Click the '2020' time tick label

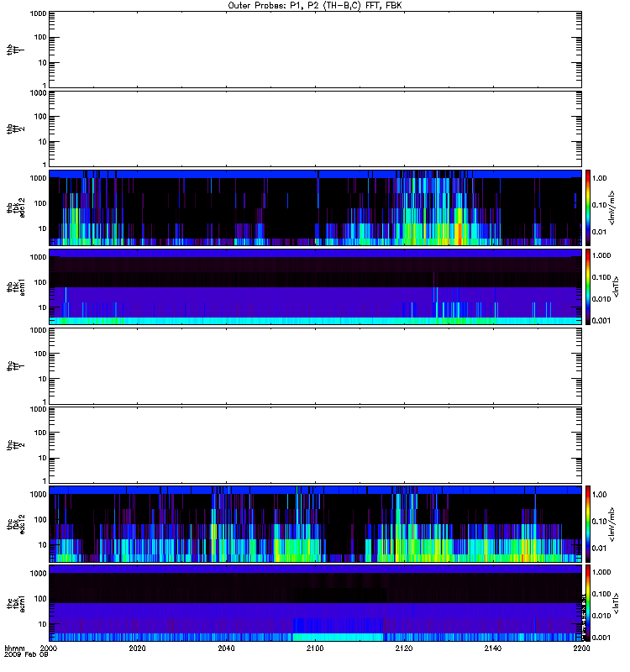coord(137,648)
